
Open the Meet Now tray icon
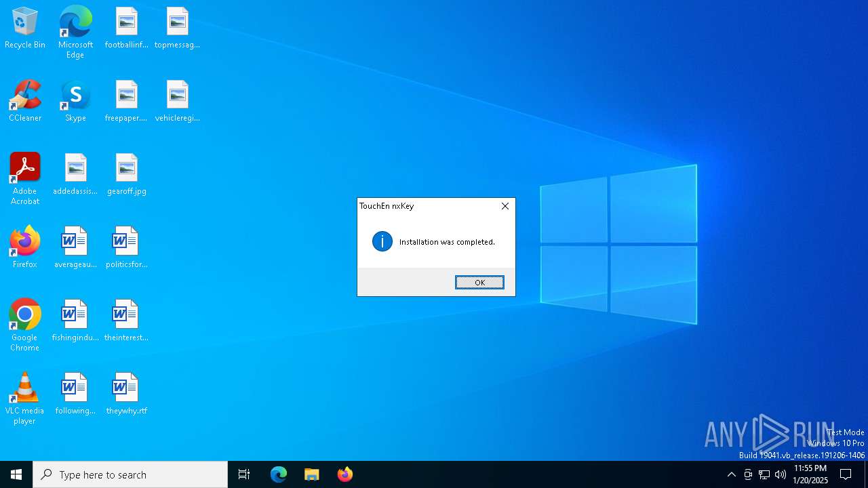(747, 474)
